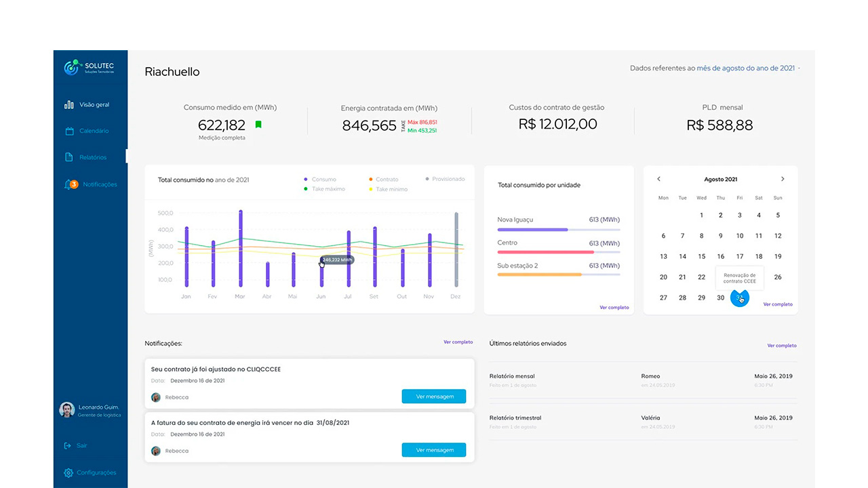Select the Notificações panel heading
This screenshot has width=868, height=488.
[x=163, y=343]
